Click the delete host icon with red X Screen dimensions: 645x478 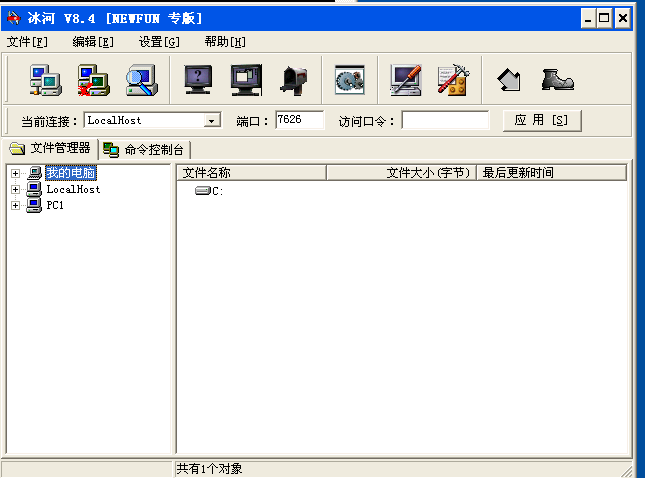pyautogui.click(x=94, y=80)
